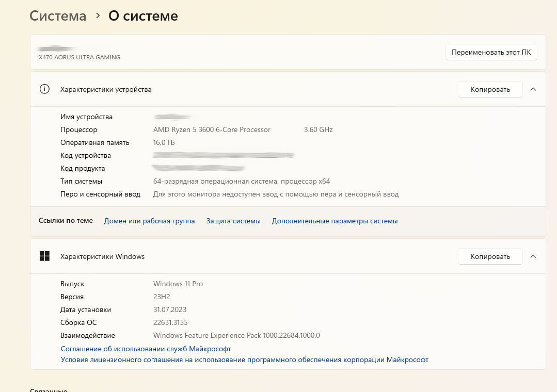557x392 pixels.
Task: Open Соглашение об использовании служб Майкрософт
Action: coord(146,349)
